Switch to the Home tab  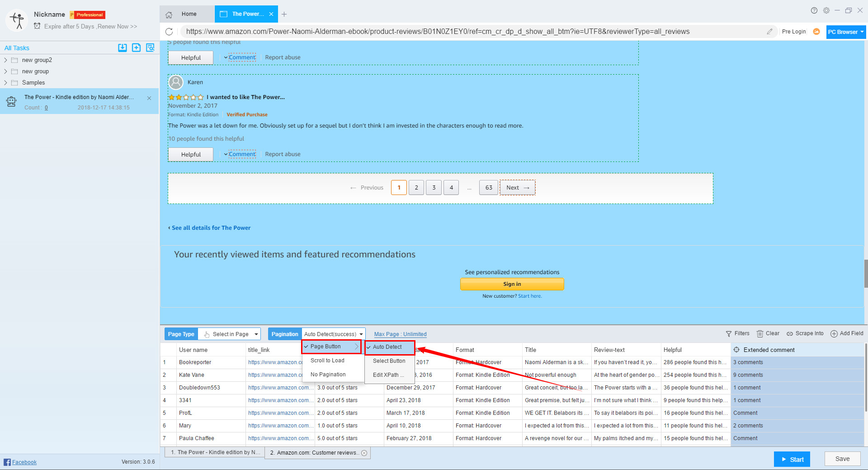click(x=187, y=14)
